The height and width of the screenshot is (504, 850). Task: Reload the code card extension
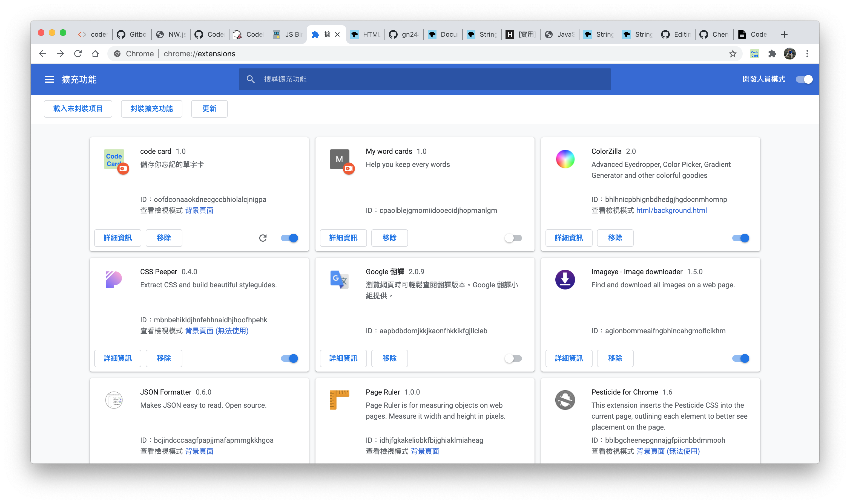(263, 238)
